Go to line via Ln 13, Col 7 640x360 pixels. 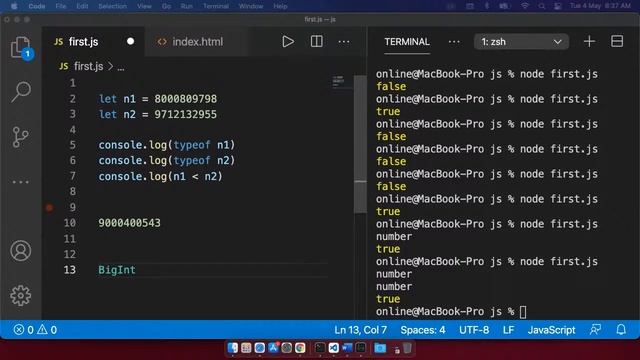click(360, 330)
